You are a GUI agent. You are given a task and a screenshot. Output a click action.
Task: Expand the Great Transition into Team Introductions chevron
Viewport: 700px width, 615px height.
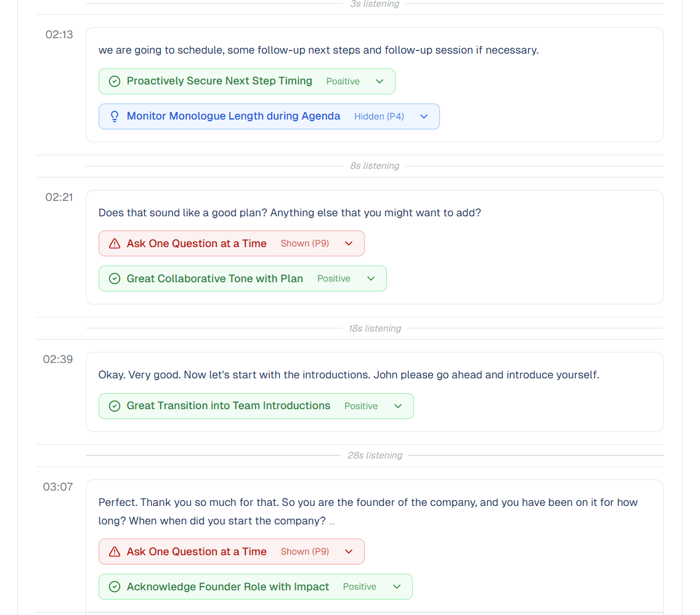pyautogui.click(x=399, y=405)
